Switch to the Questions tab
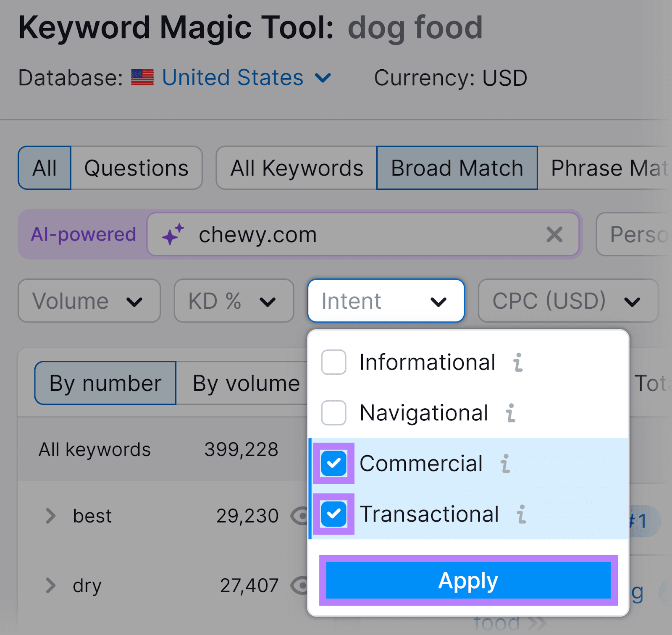This screenshot has height=635, width=672. coord(136,168)
